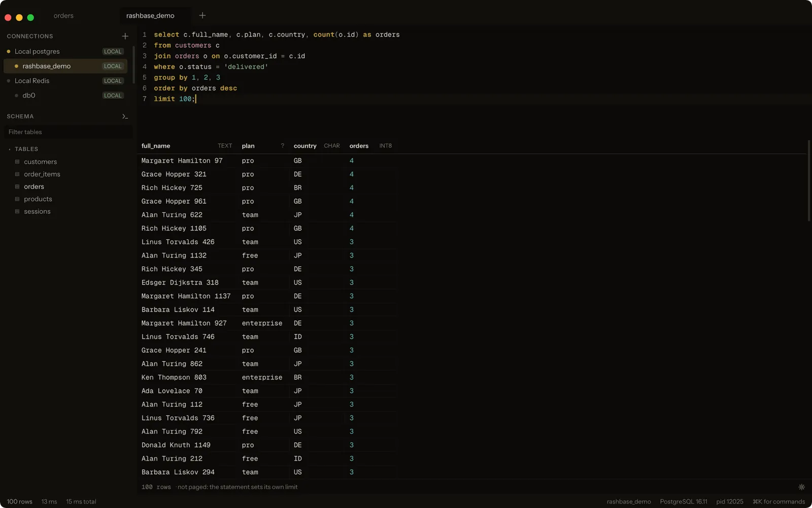
Task: Open the orders table in schema
Action: point(34,186)
